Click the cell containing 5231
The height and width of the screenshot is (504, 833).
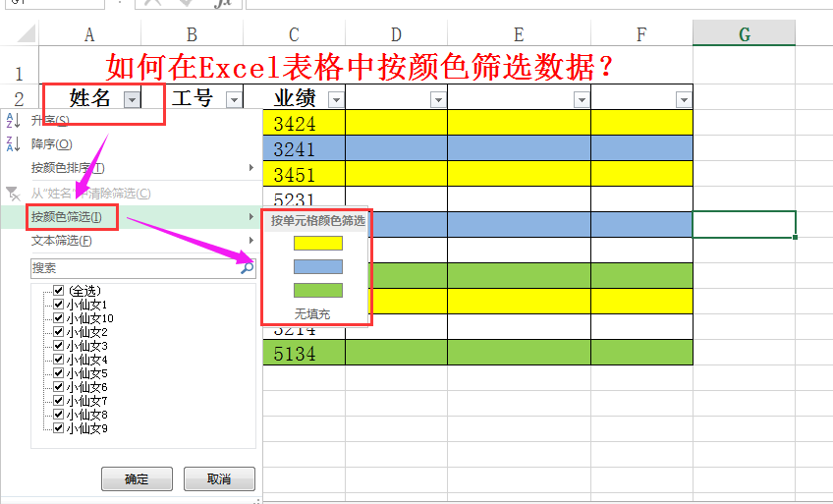(304, 197)
